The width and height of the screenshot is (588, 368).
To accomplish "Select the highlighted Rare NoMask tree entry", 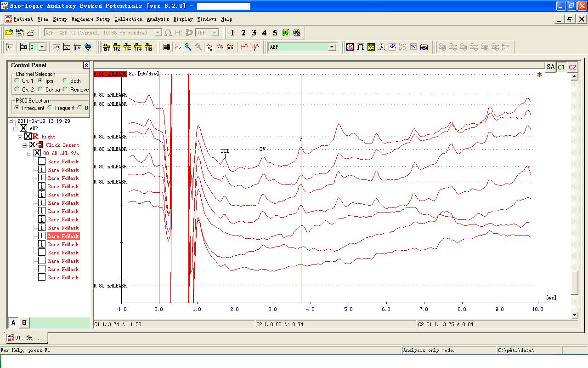I will tap(63, 236).
